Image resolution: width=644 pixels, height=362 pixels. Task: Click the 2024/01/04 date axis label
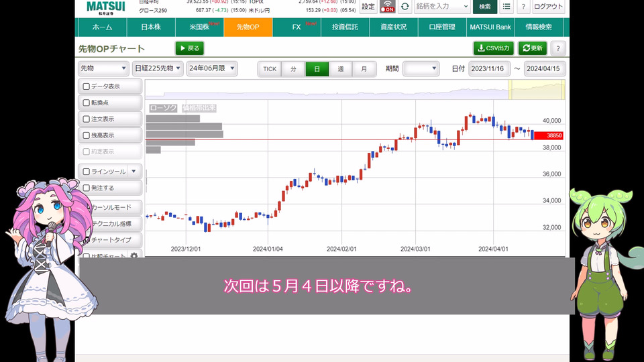[268, 249]
